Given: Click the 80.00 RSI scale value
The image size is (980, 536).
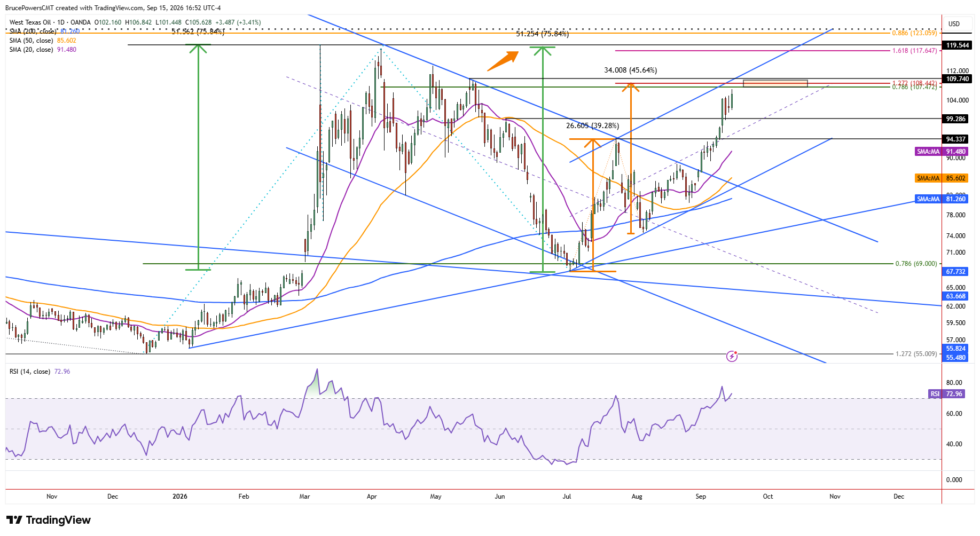Looking at the screenshot, I should coord(954,383).
